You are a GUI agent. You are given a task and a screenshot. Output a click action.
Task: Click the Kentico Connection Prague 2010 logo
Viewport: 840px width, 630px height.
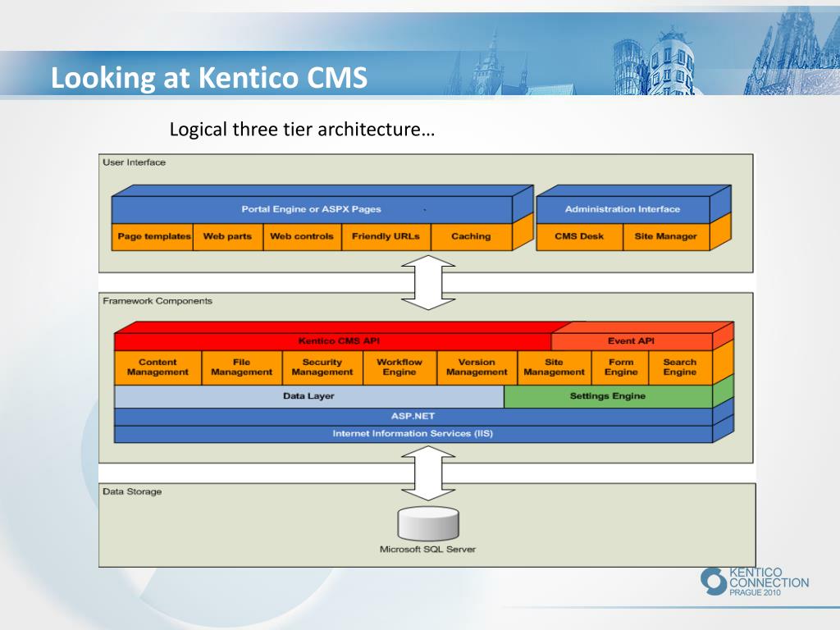(755, 582)
